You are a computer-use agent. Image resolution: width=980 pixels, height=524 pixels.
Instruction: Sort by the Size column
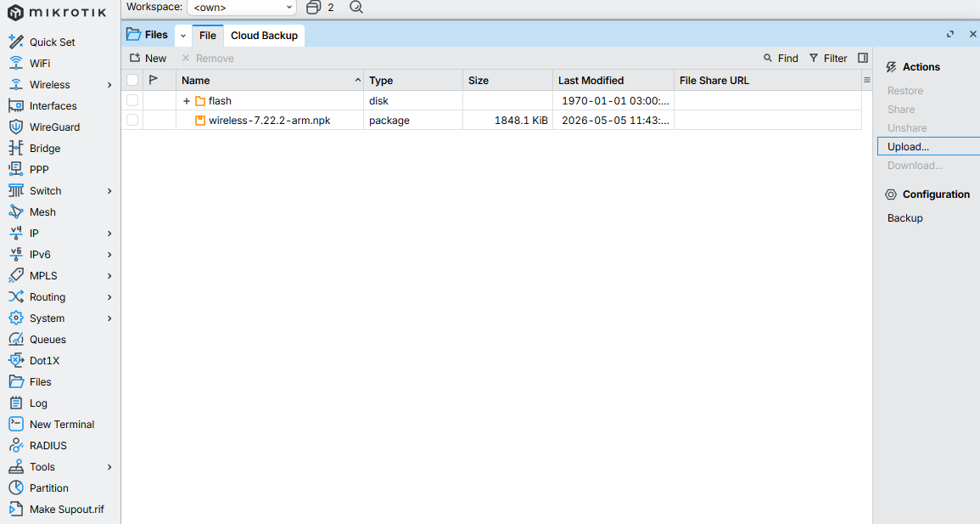508,80
